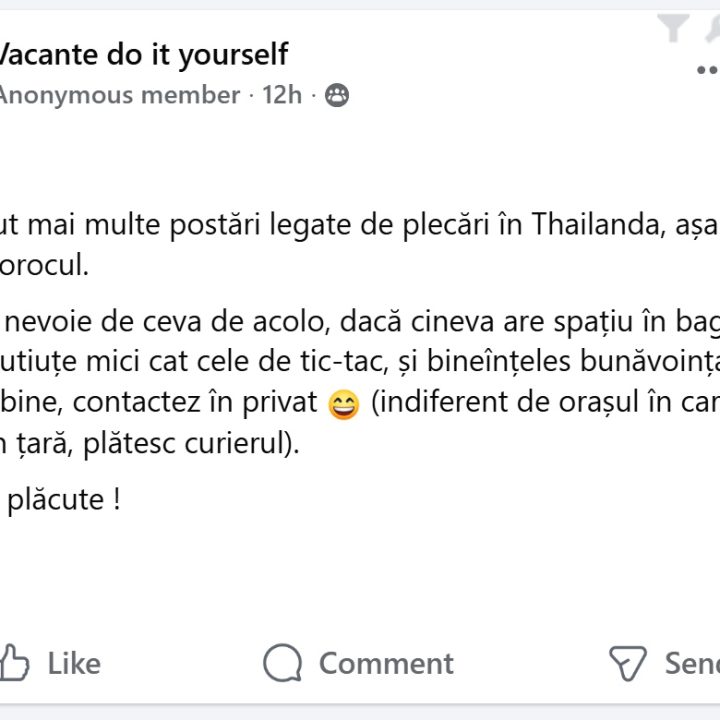This screenshot has height=720, width=720.
Task: Click the "Anonymous member" author name
Action: [119, 95]
